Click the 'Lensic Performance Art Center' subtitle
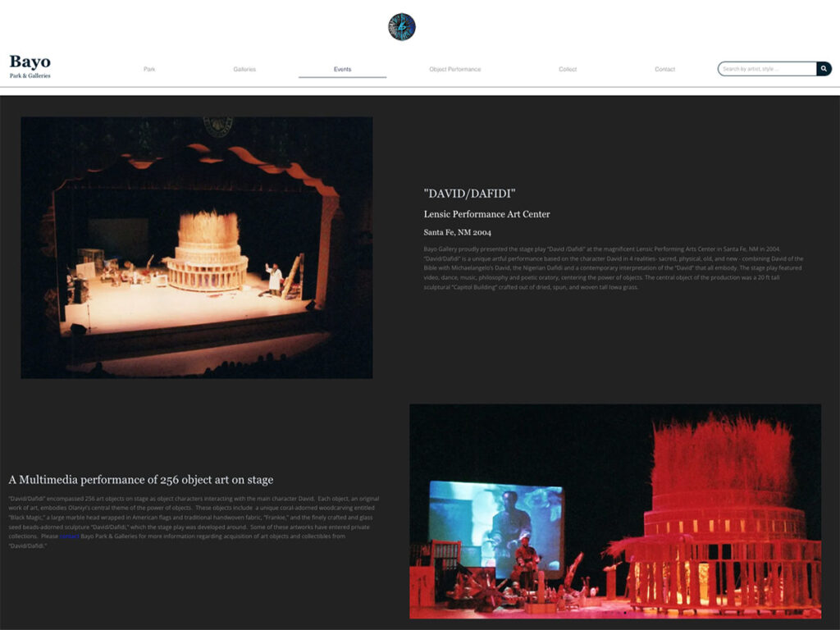Image resolution: width=840 pixels, height=630 pixels. (486, 214)
